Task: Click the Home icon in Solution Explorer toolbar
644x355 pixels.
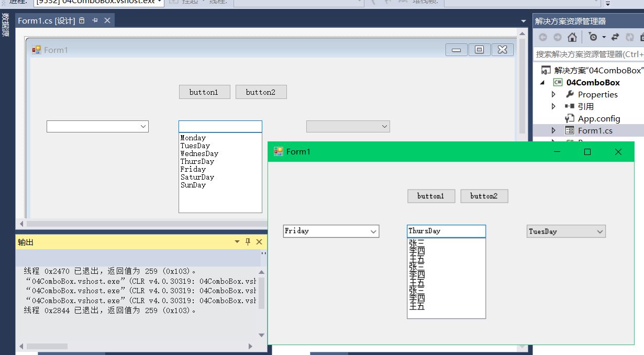Action: [572, 37]
